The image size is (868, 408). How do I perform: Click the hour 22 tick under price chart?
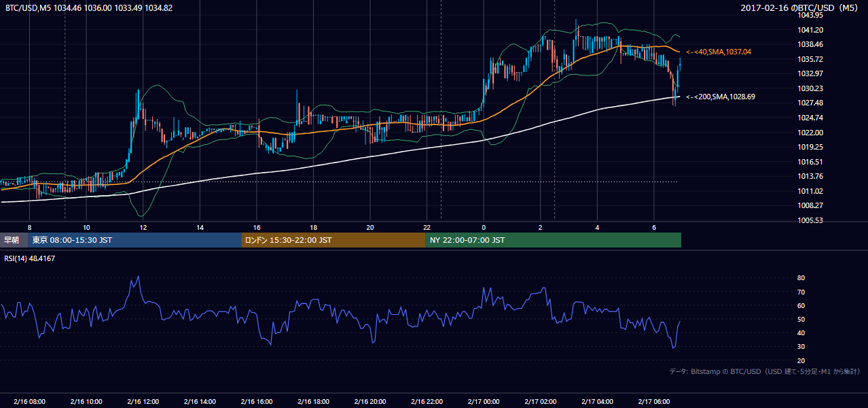pos(427,227)
